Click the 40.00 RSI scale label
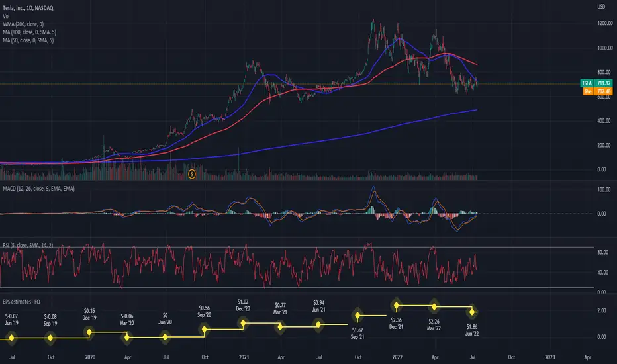617x364 pixels. [602, 272]
